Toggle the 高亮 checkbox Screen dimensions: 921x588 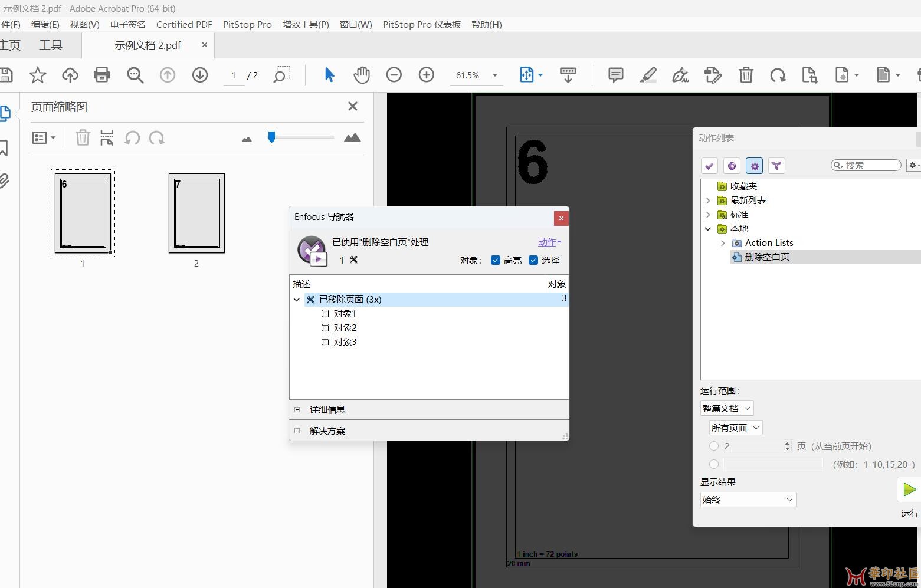tap(496, 260)
